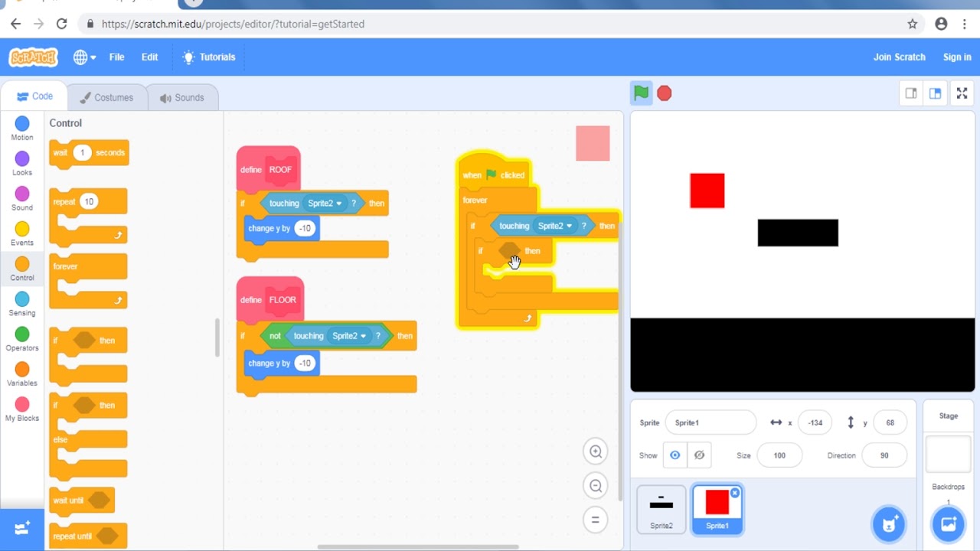This screenshot has height=551, width=980.
Task: Switch to the Sounds tab
Action: point(181,98)
